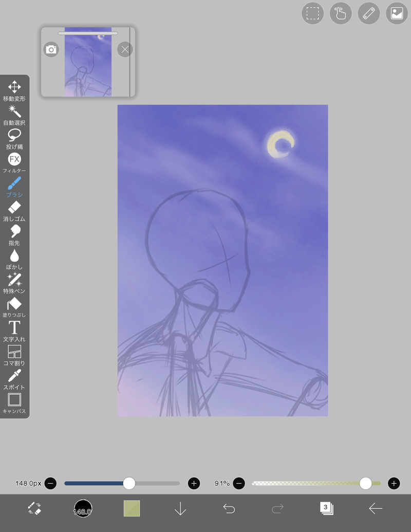Open the current color swatch
Screen dimensions: 411x532
(132, 508)
